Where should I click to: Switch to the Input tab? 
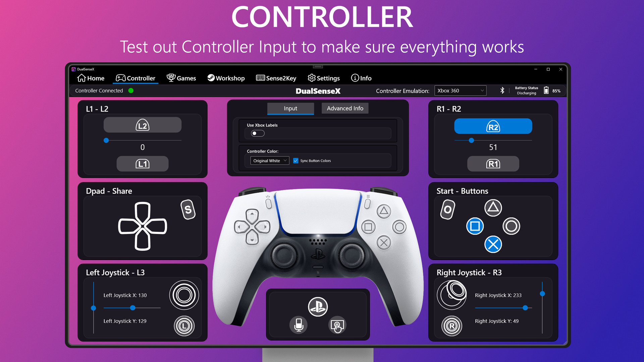(x=290, y=108)
